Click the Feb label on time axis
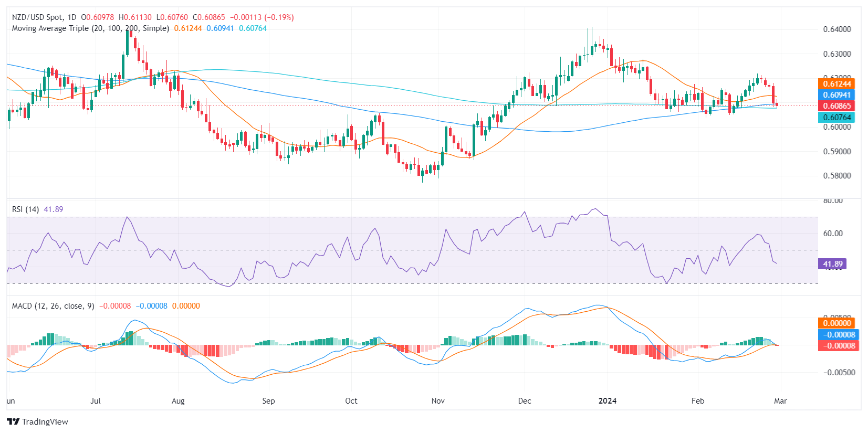The height and width of the screenshot is (433, 868). coord(697,401)
